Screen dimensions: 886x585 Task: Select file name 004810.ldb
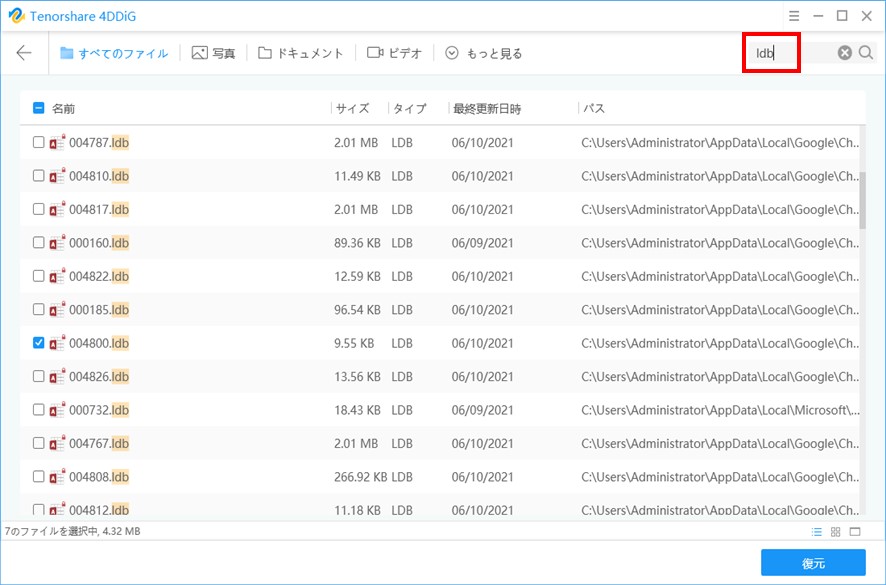pos(99,176)
